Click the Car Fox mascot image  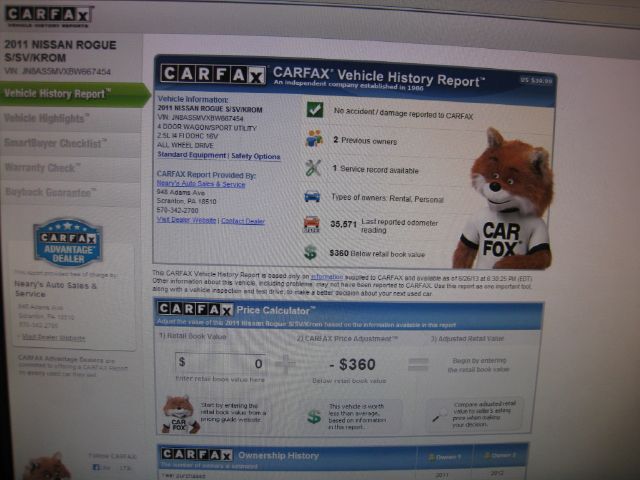tap(504, 200)
